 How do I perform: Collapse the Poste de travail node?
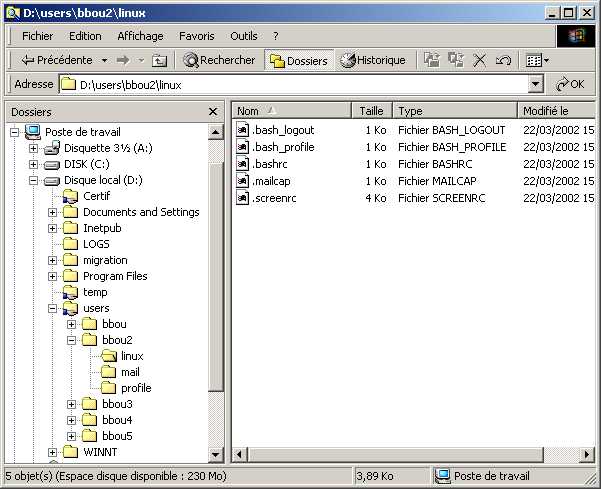(x=15, y=132)
